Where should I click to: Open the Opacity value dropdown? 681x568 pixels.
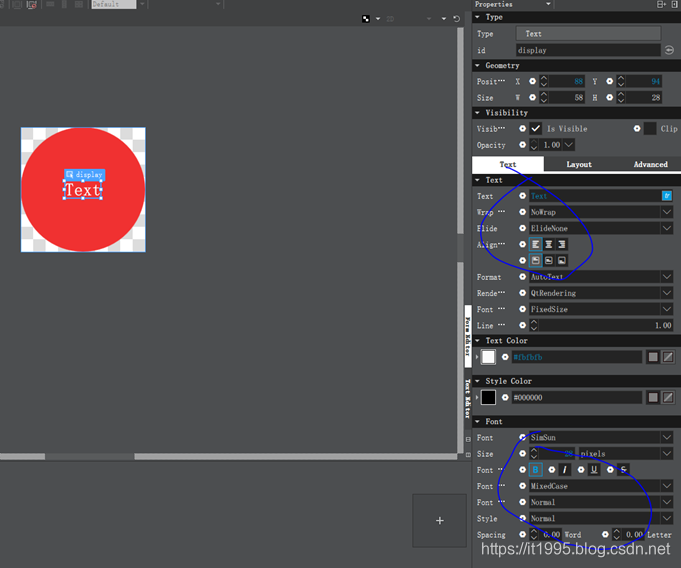[x=569, y=145]
